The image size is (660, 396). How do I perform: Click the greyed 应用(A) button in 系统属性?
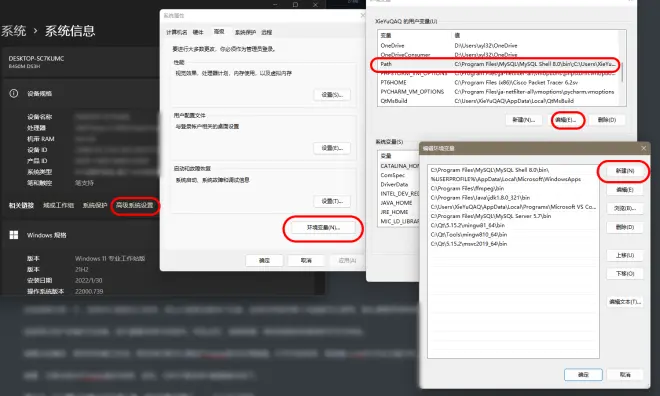[x=347, y=260]
